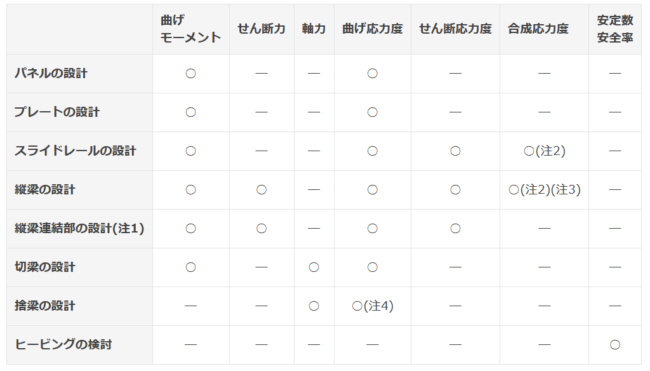Click the せん断応力度 column header

[455, 29]
